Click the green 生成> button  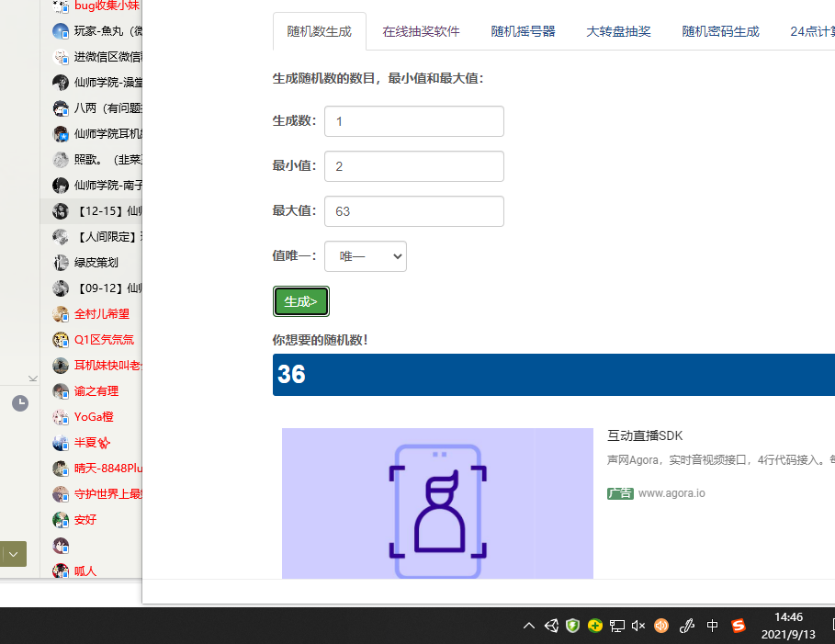[301, 301]
